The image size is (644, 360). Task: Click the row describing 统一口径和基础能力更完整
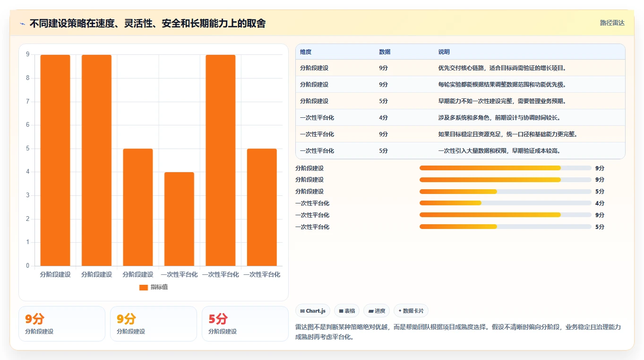coord(460,134)
